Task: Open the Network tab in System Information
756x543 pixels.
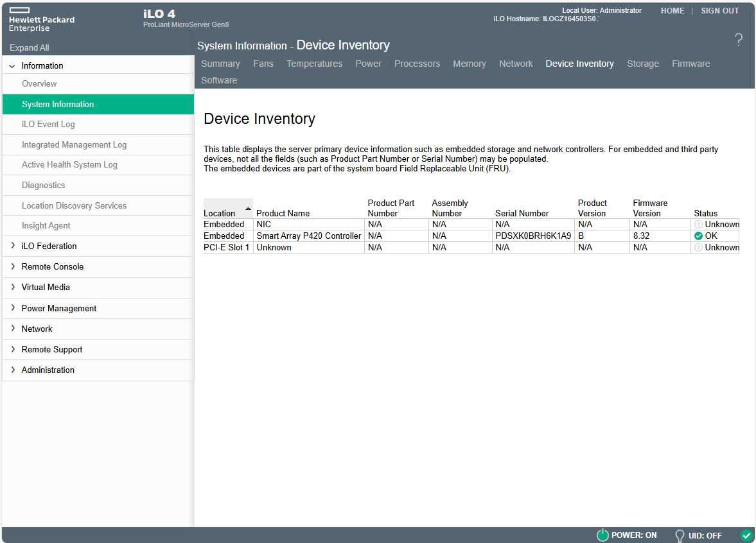Action: coord(516,64)
